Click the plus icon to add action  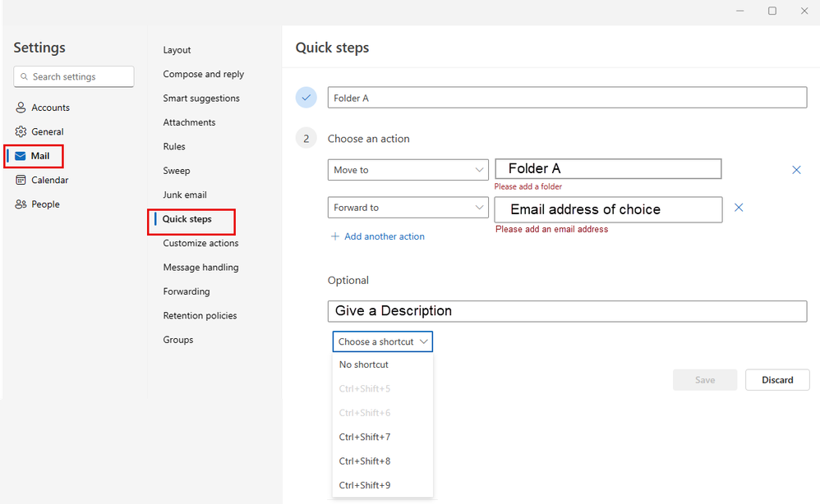[334, 236]
